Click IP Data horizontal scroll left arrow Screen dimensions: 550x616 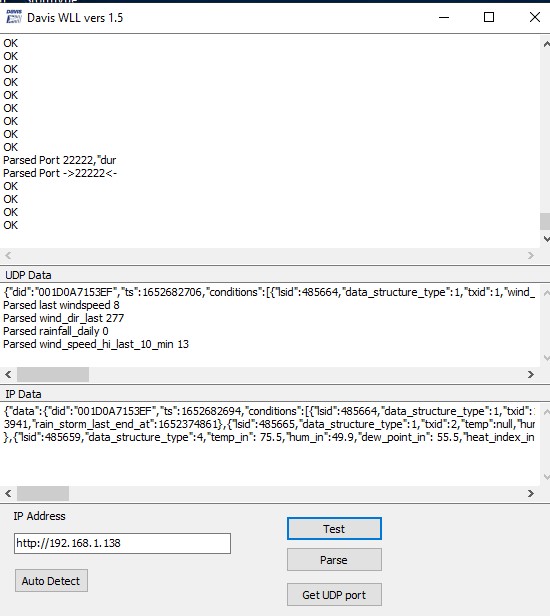click(8, 493)
